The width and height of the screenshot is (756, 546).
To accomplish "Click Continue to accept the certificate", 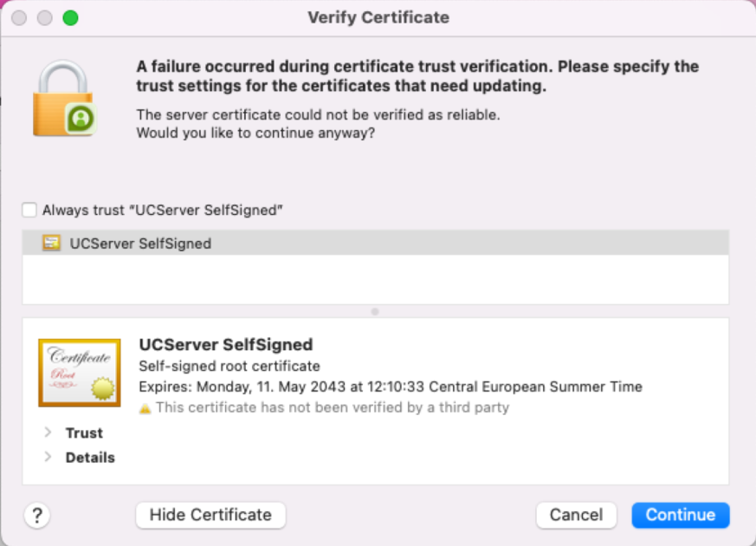I will click(680, 515).
